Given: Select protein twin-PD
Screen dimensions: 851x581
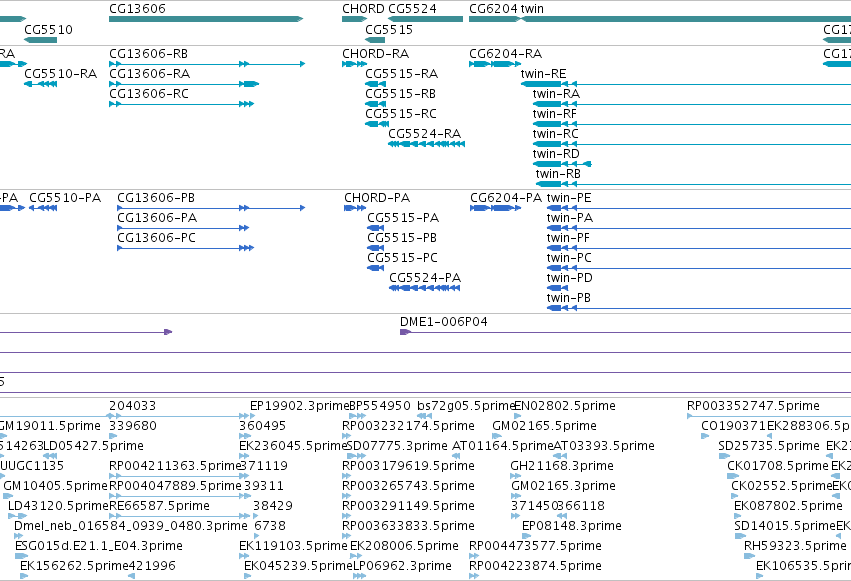Looking at the screenshot, I should click(x=570, y=278).
